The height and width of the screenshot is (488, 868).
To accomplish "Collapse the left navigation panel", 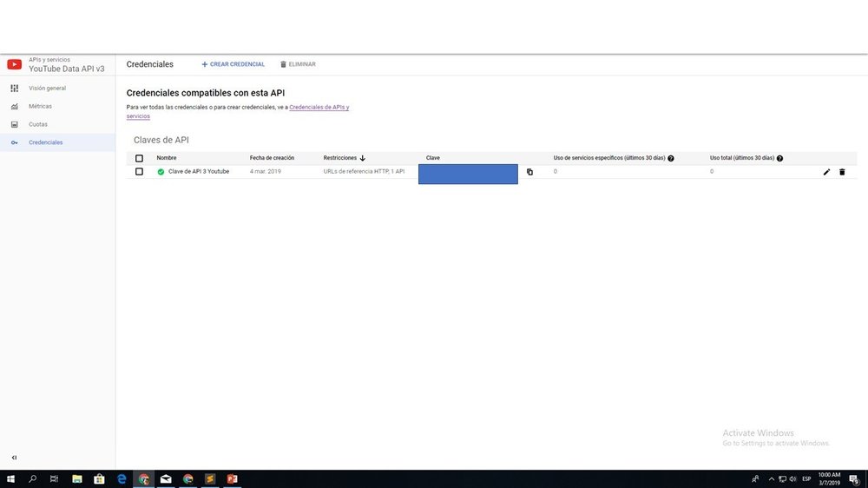I will (x=15, y=458).
